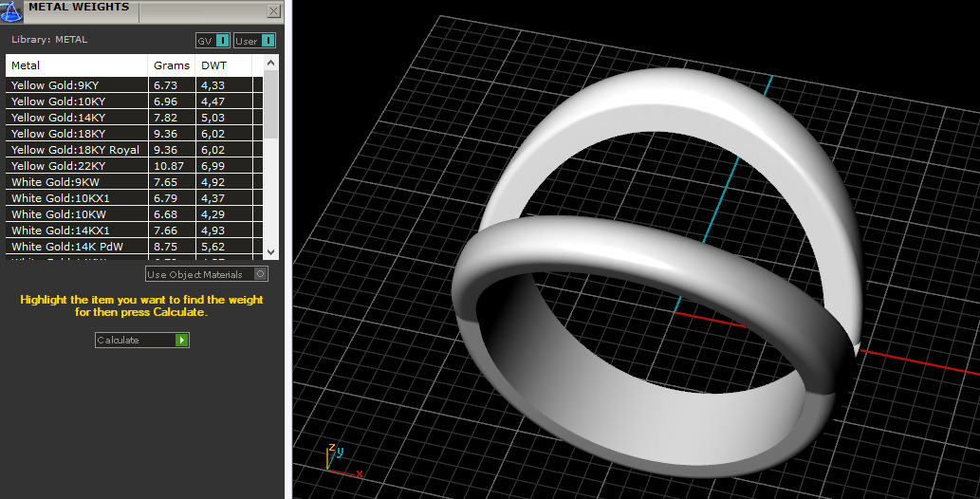Toggle the User library switch
Image resolution: width=980 pixels, height=499 pixels.
click(x=254, y=41)
